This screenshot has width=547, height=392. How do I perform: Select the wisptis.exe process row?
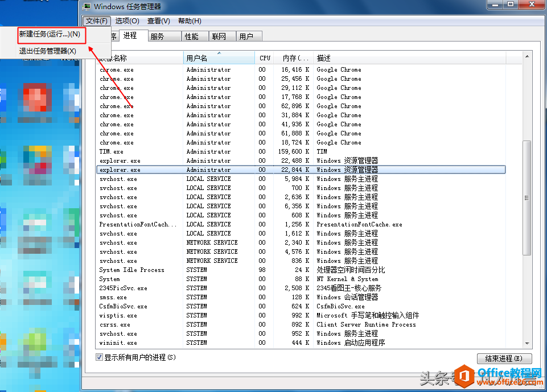[x=301, y=315]
